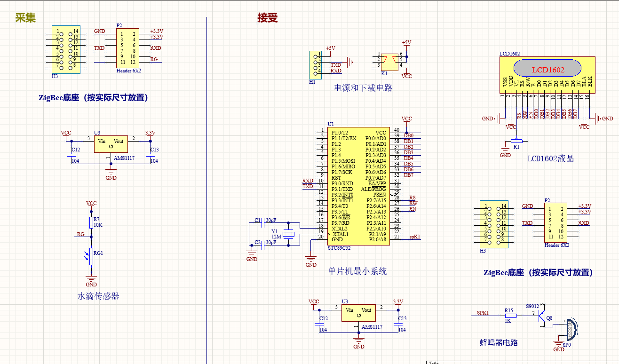Click the RS net label at U1 pin 28
Viewport: 619px width, 364px height.
coord(413,198)
